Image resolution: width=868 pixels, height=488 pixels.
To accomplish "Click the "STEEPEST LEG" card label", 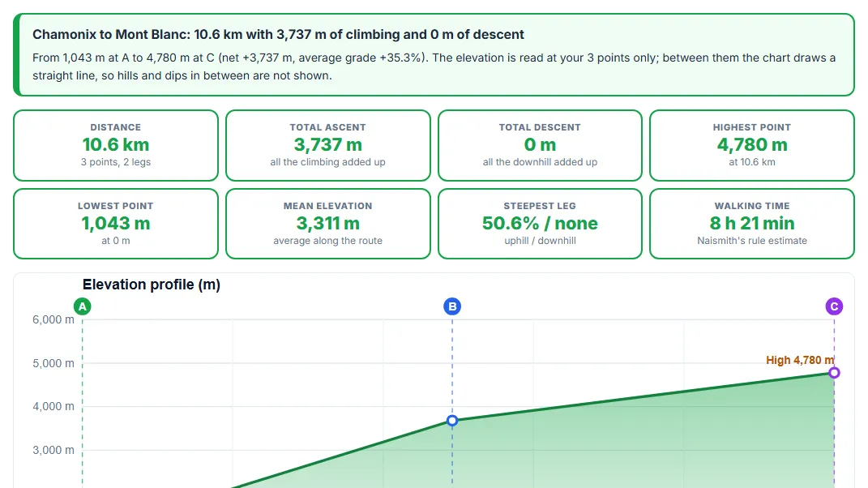I will click(x=540, y=206).
